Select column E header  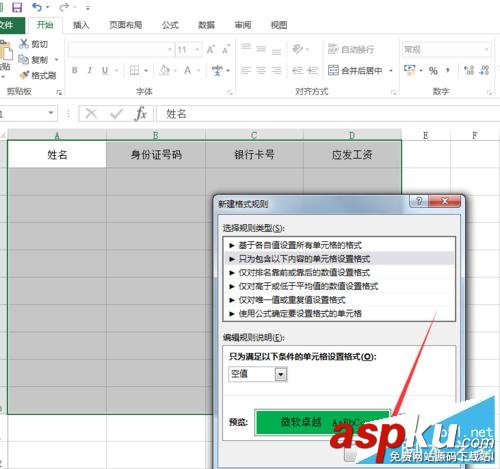(x=426, y=135)
